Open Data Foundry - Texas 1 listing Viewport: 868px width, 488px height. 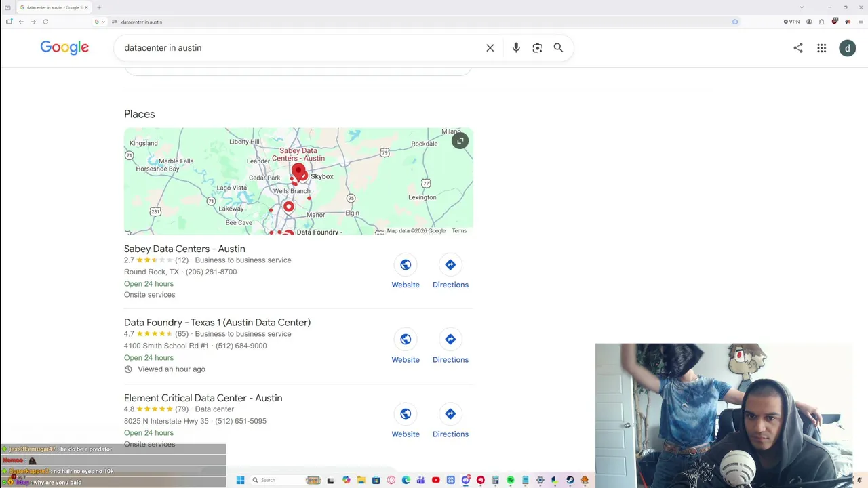(217, 323)
